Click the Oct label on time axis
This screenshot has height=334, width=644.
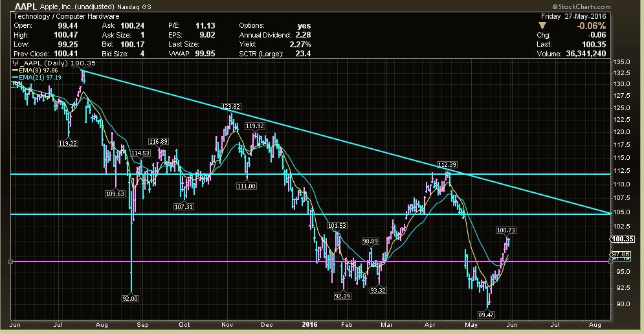coord(184,324)
